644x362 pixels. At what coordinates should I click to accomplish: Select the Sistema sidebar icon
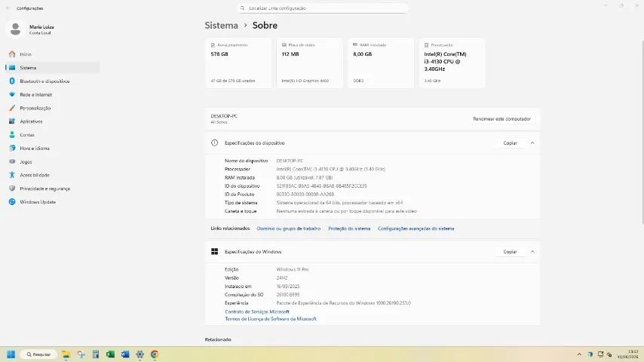pyautogui.click(x=12, y=67)
